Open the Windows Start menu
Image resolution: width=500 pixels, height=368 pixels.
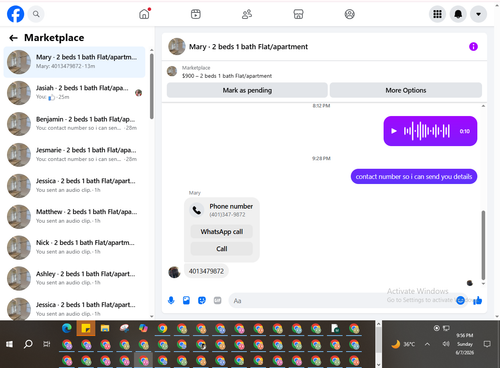(x=9, y=344)
